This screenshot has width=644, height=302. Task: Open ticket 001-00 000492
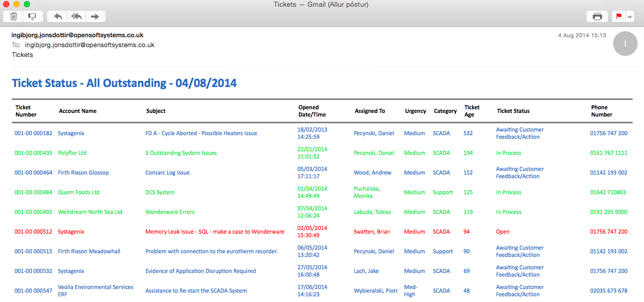click(33, 212)
